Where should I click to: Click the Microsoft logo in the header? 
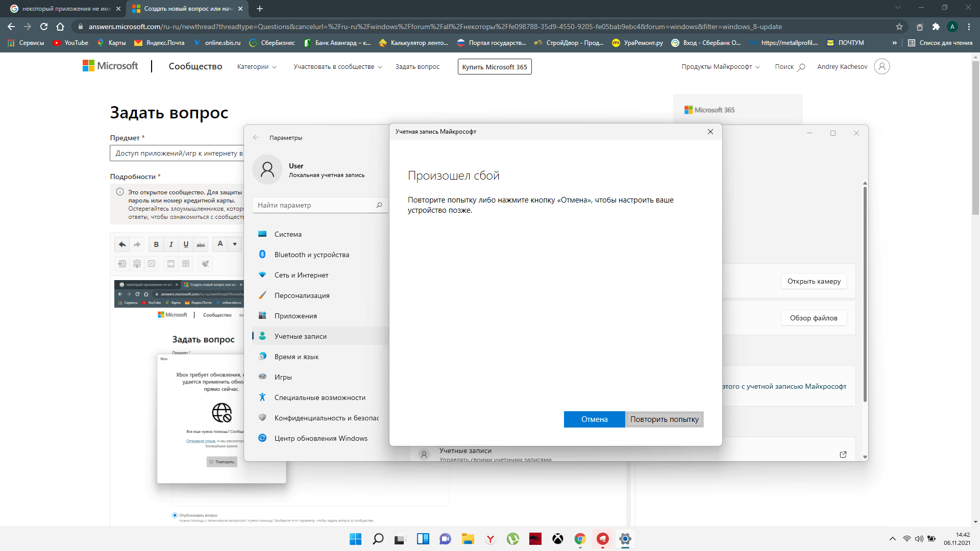click(x=110, y=66)
